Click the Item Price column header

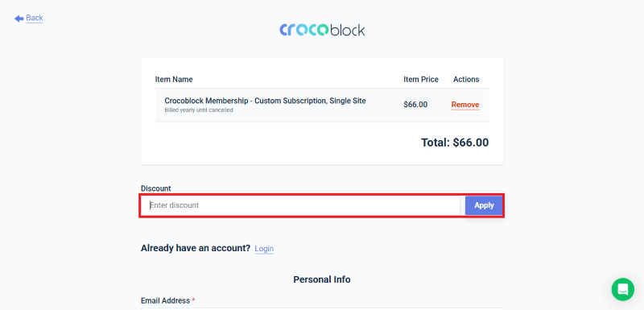click(421, 79)
